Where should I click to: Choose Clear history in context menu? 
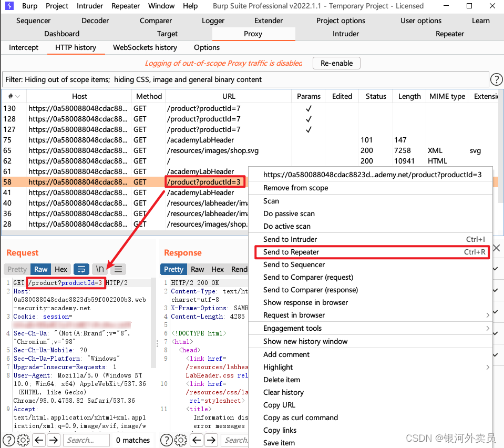point(371,392)
